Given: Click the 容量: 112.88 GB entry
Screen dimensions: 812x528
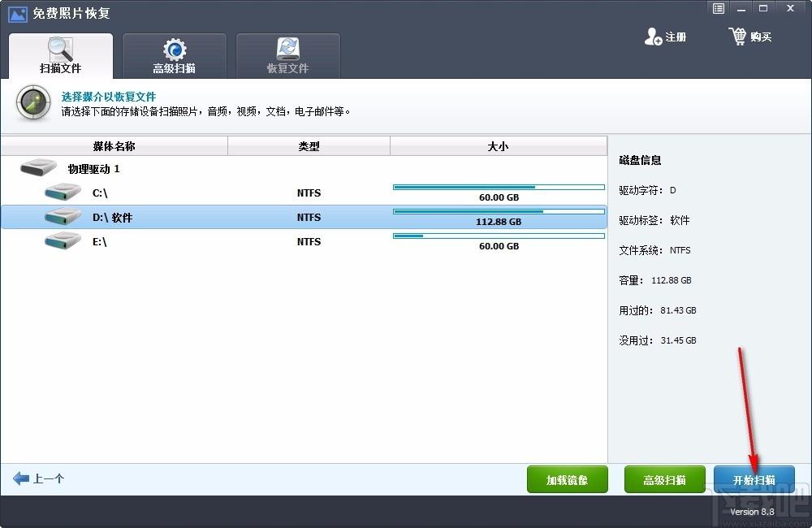Looking at the screenshot, I should coord(655,280).
